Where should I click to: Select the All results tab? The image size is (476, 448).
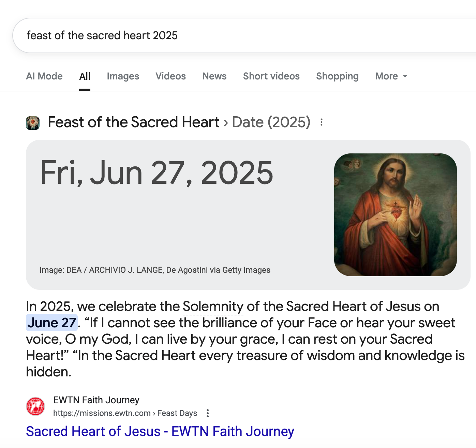click(85, 76)
